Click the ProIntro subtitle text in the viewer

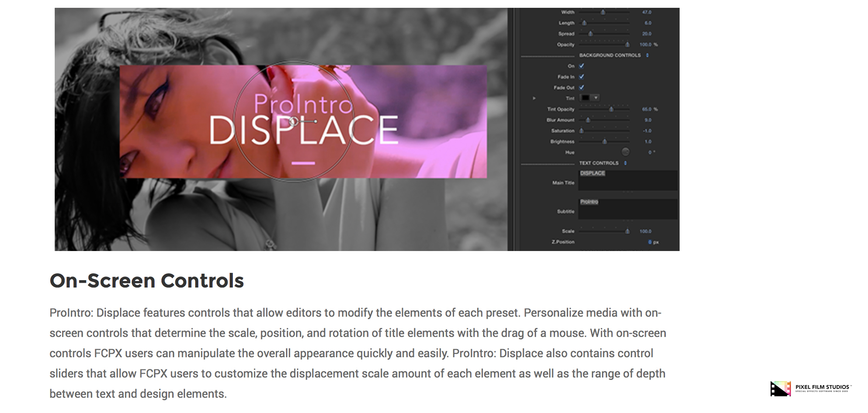point(303,104)
